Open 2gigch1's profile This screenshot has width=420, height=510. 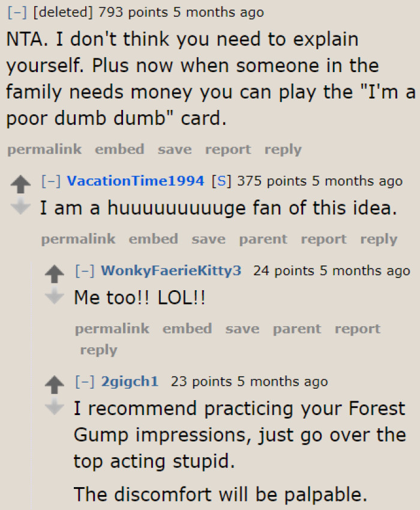(x=130, y=381)
